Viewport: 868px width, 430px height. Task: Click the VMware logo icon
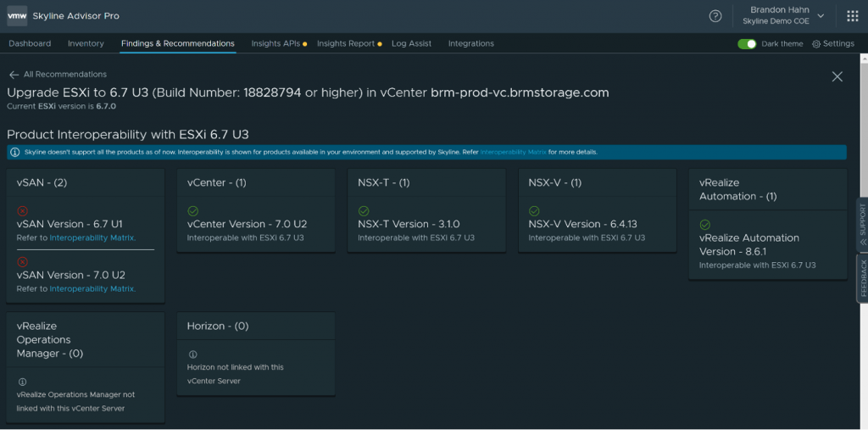(x=17, y=16)
